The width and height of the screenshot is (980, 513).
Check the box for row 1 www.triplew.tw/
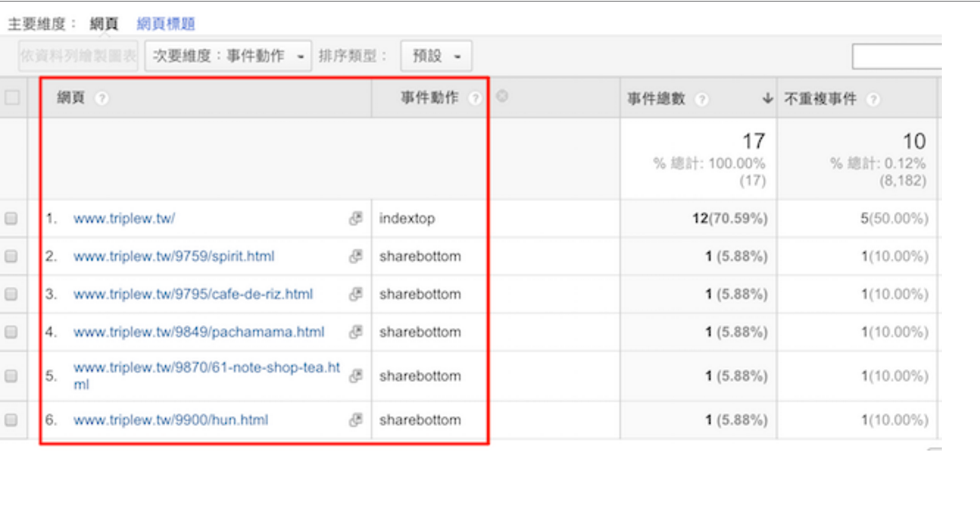pos(11,218)
